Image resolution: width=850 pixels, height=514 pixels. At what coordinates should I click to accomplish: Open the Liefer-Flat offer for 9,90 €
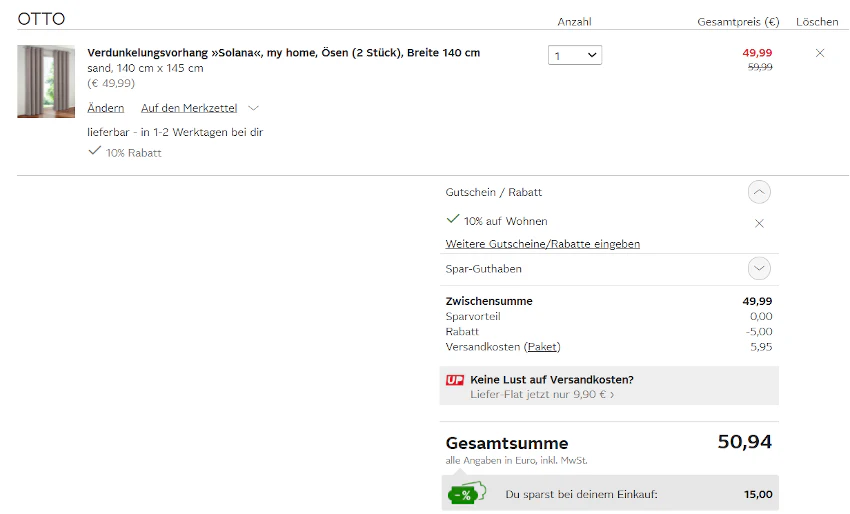pyautogui.click(x=542, y=394)
